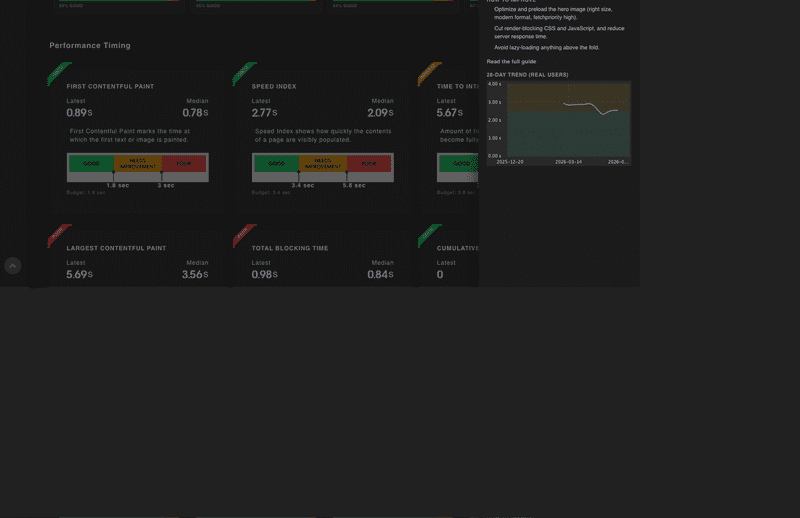Click the 2026-03-14 date on trend axis
Screen dimensions: 800x518
[568, 162]
